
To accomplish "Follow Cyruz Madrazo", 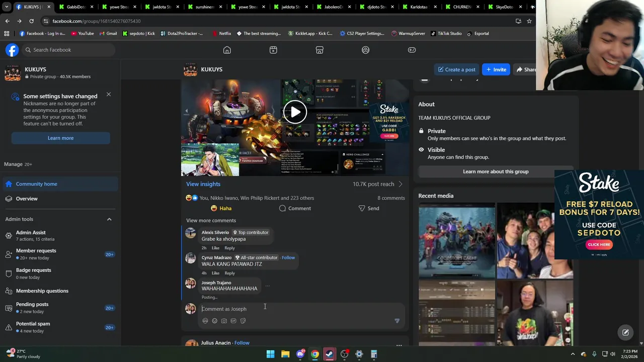I will (x=288, y=257).
